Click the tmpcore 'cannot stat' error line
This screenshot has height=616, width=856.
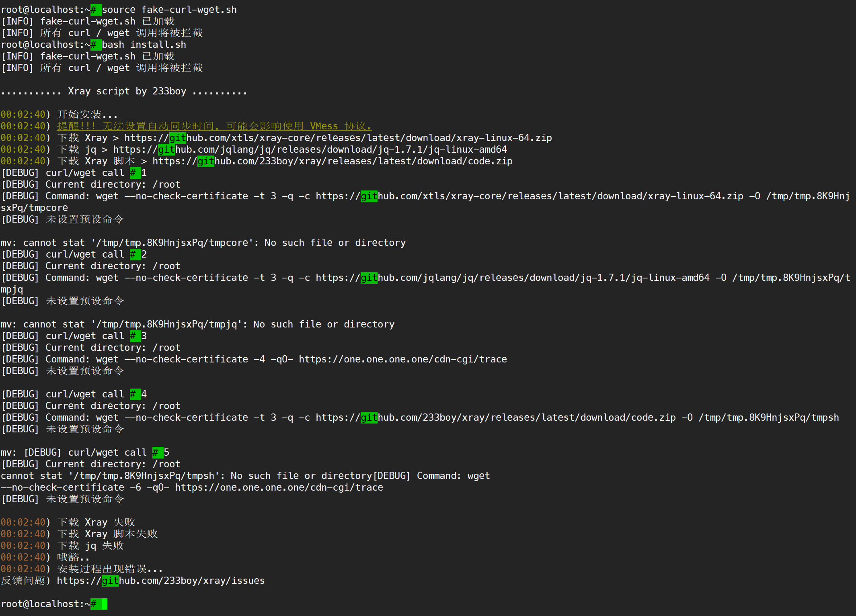click(203, 243)
